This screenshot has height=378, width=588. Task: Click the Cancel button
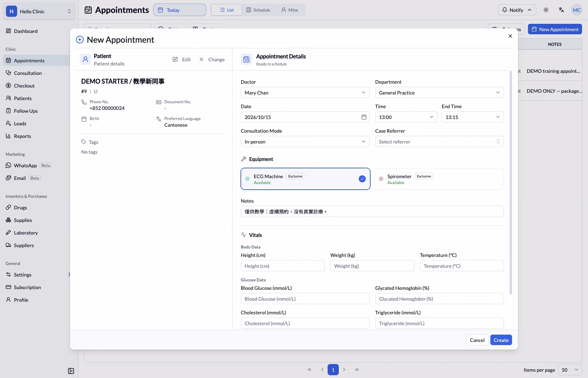pos(477,340)
